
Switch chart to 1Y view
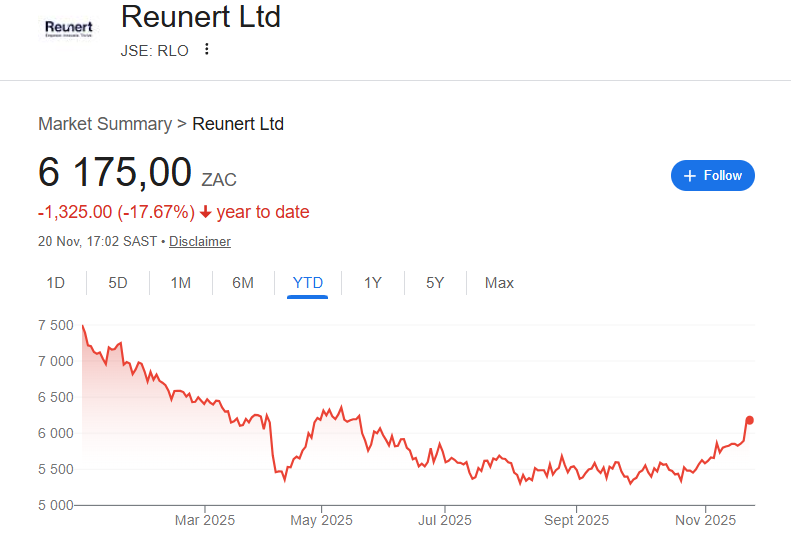[x=372, y=283]
